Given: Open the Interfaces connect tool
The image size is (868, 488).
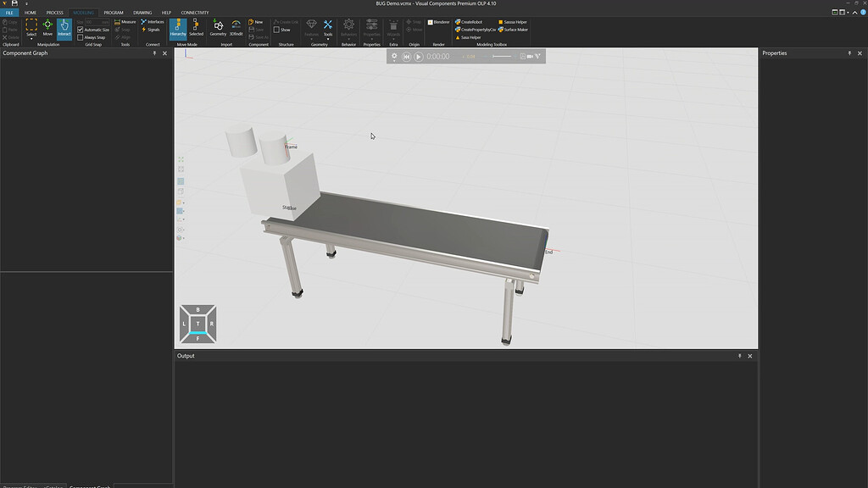Looking at the screenshot, I should (153, 22).
